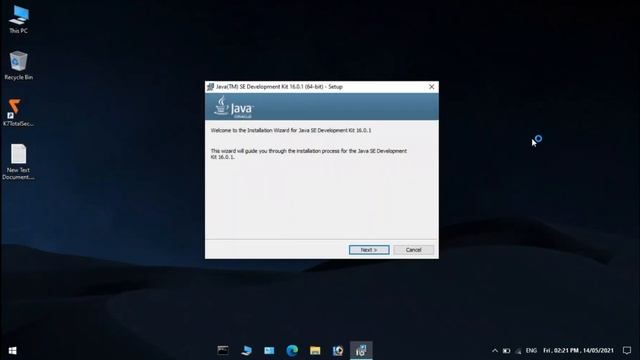The height and width of the screenshot is (360, 640).
Task: Open the taskbar clock showing 02:21 PM
Action: [x=578, y=351]
